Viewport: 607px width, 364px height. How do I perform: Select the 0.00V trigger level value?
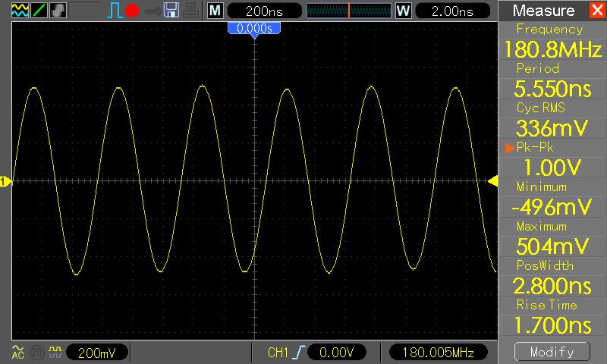(336, 353)
